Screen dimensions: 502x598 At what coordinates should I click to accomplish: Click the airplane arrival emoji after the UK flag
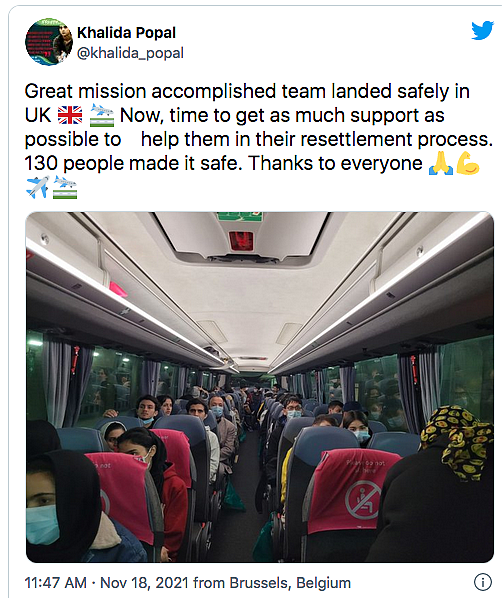(102, 115)
